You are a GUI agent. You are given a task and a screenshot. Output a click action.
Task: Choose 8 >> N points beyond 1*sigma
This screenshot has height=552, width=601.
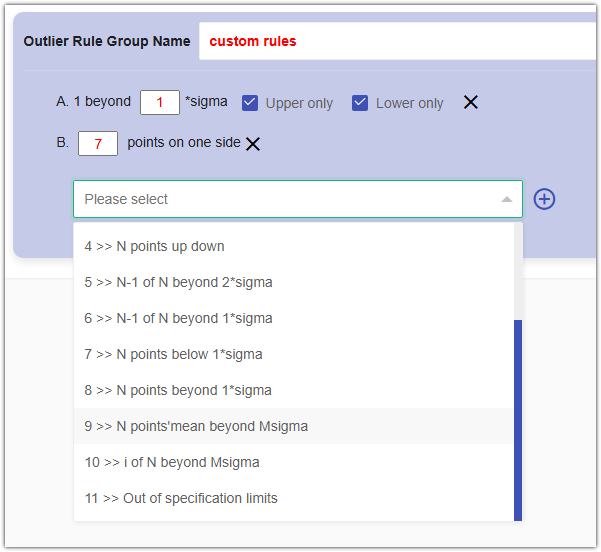pyautogui.click(x=177, y=390)
